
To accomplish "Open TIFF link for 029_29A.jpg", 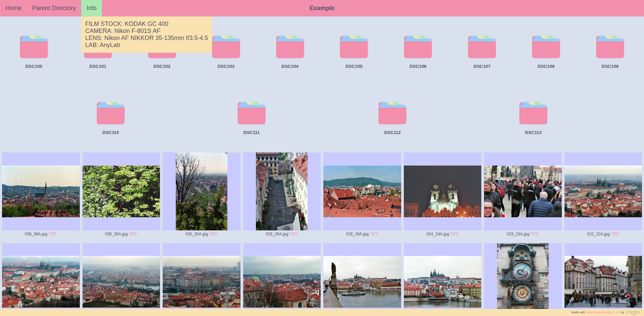I will tap(293, 234).
